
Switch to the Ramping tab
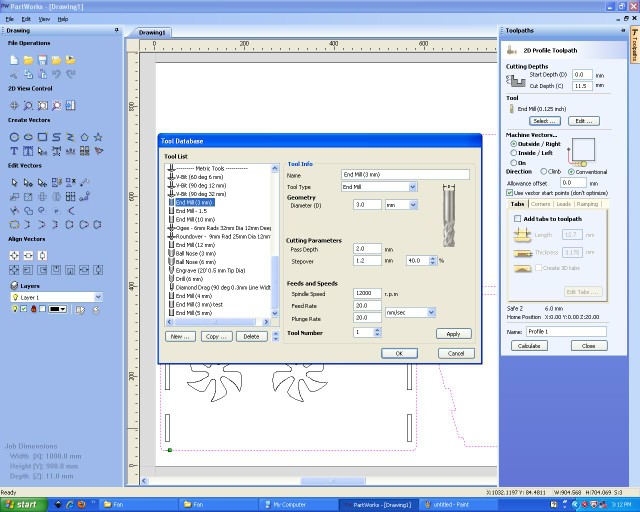(587, 204)
